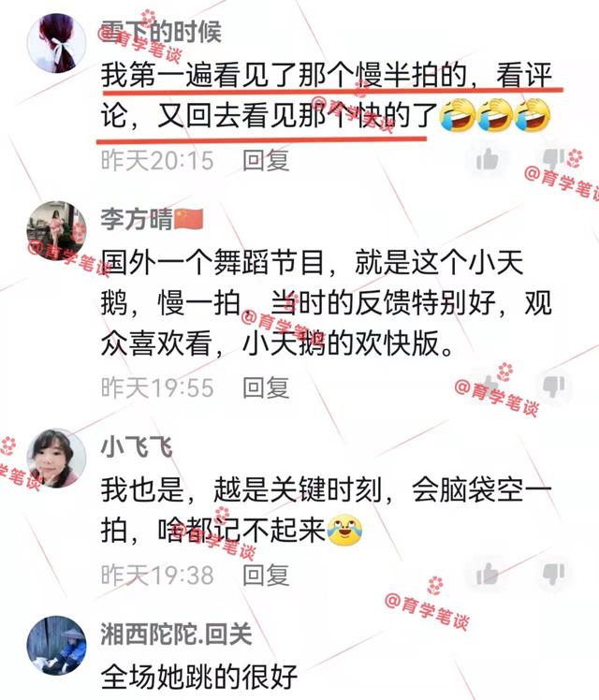Image resolution: width=599 pixels, height=700 pixels.
Task: Open username 小飞飞
Action: 137,447
